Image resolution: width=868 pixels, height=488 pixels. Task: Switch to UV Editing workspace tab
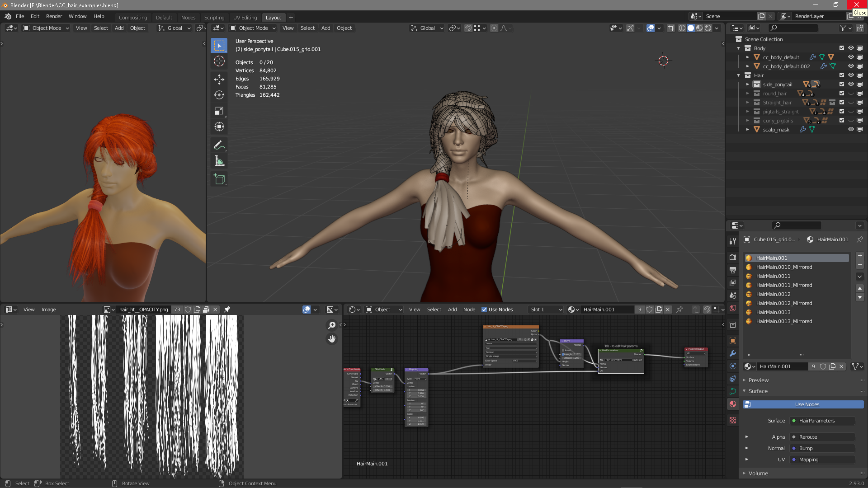[245, 17]
